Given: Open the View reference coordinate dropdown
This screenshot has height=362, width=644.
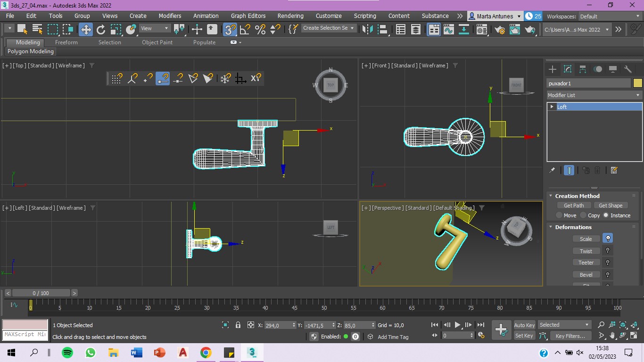Looking at the screenshot, I should [155, 28].
